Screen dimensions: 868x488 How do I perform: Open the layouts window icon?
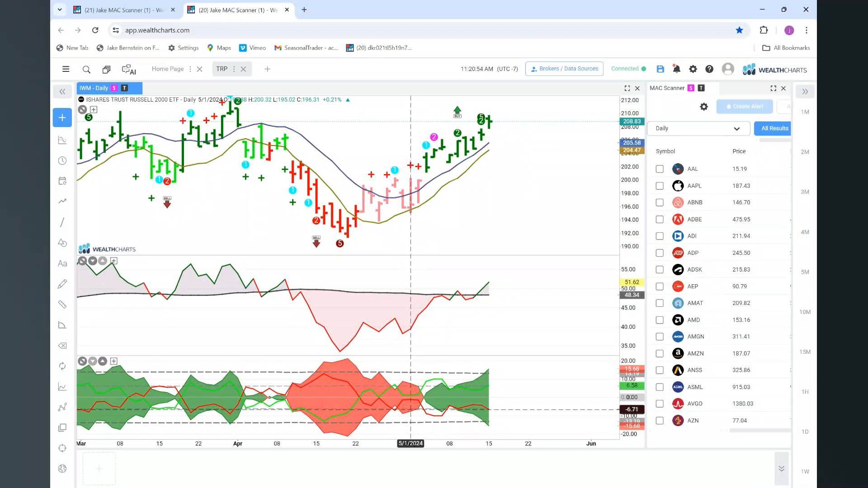pyautogui.click(x=106, y=69)
